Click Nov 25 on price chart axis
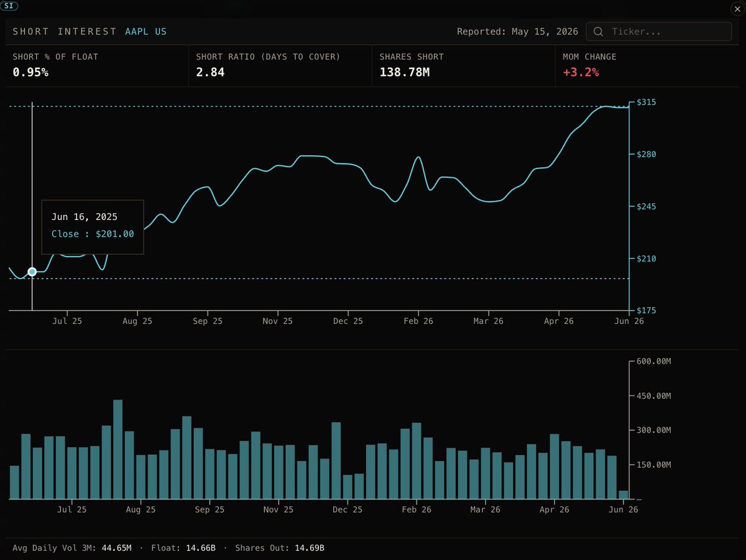Image resolution: width=746 pixels, height=560 pixels. click(278, 321)
